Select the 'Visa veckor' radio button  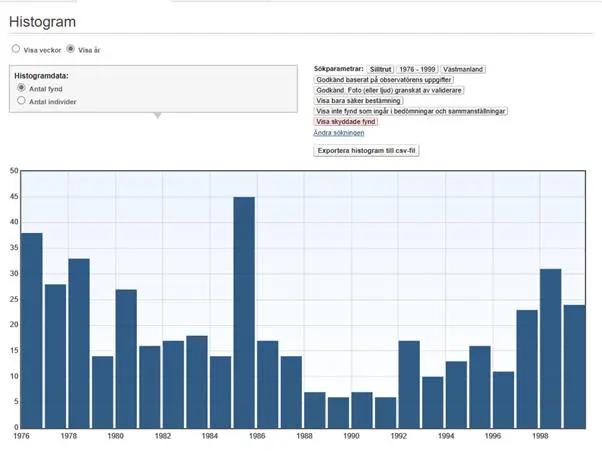point(15,48)
